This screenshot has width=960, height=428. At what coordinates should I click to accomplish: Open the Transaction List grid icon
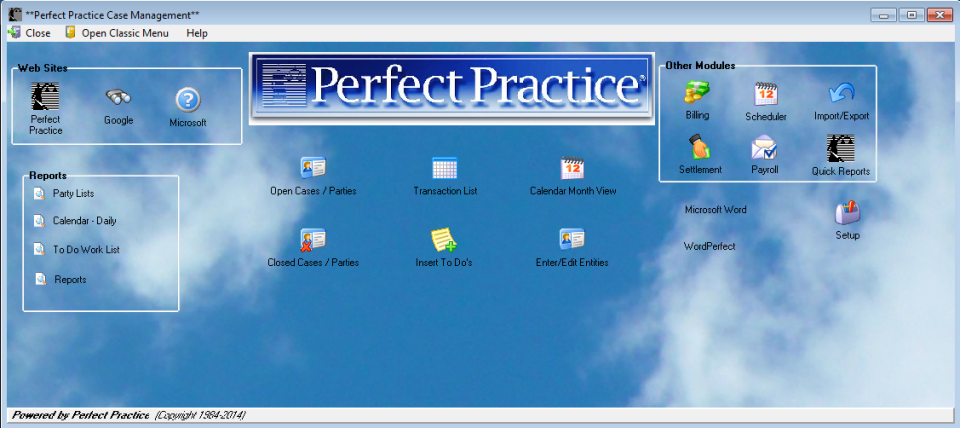point(444,168)
